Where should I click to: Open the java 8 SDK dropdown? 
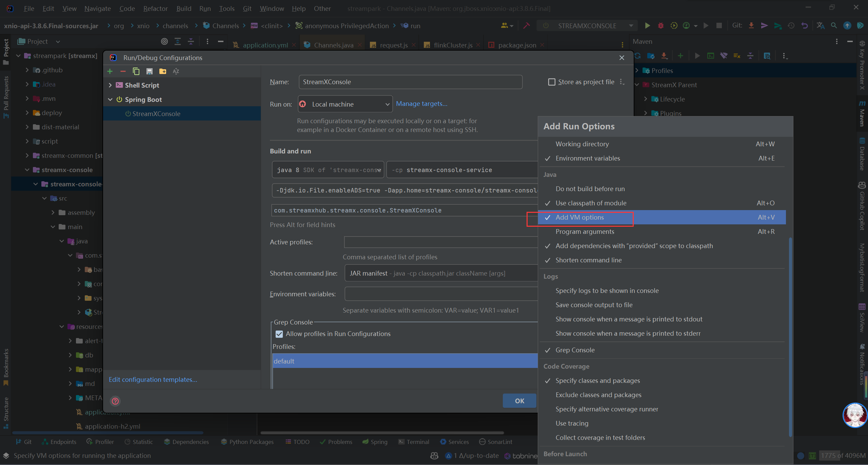coord(328,170)
